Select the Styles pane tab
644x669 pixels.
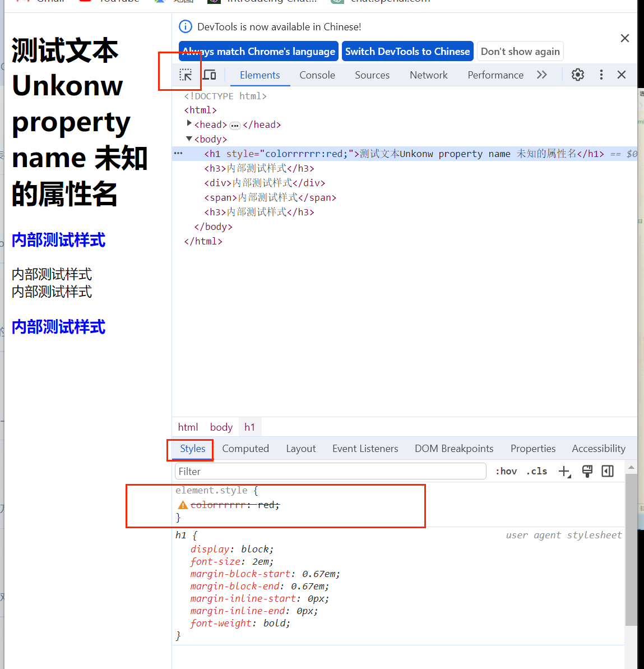(192, 449)
